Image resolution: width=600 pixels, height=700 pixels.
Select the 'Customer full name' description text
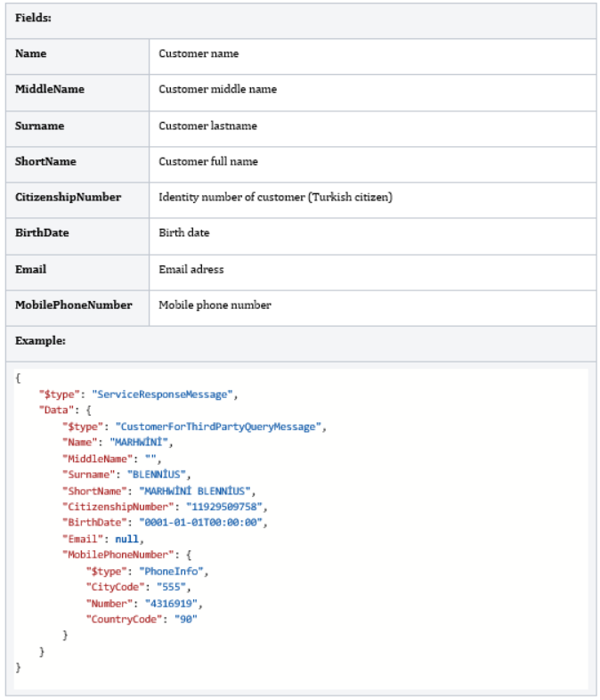tap(208, 161)
